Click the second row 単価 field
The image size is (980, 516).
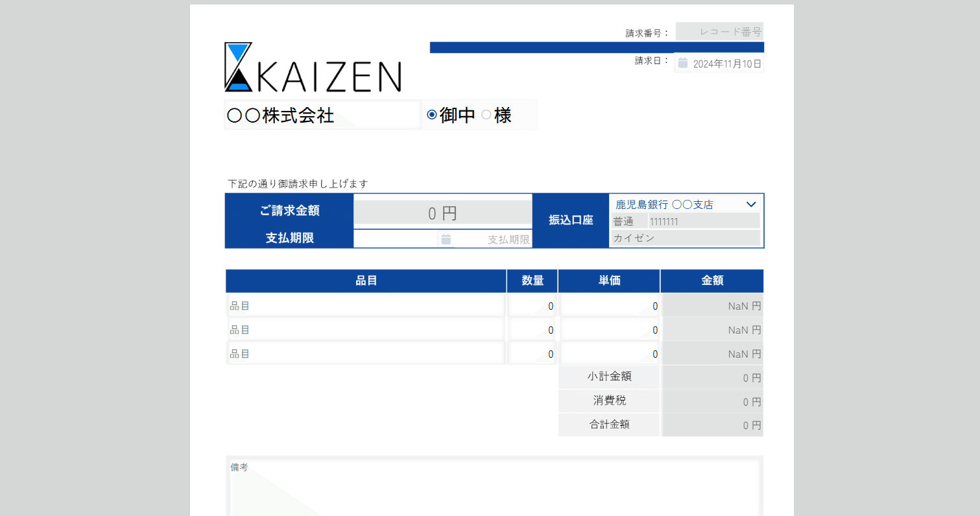(609, 330)
